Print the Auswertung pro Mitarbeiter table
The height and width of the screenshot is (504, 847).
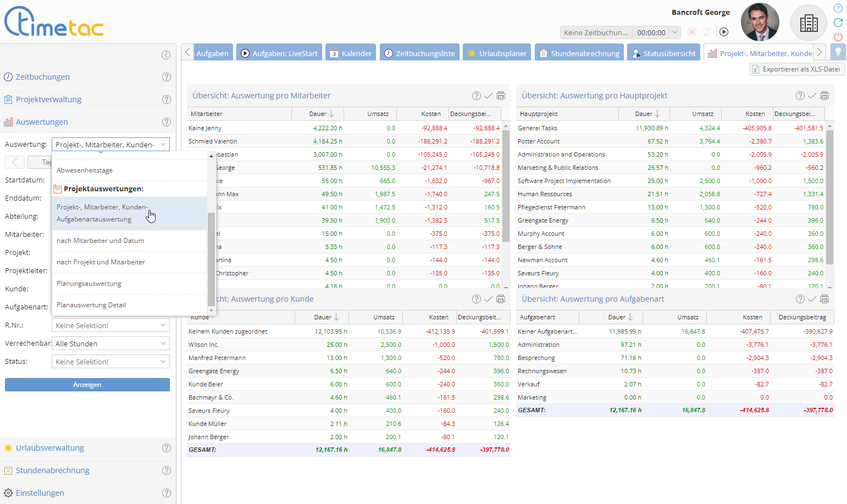click(x=501, y=96)
